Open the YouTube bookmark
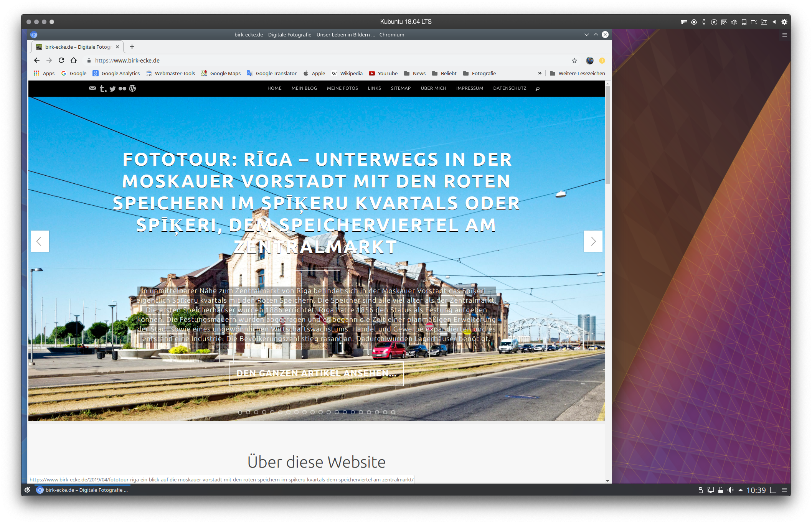This screenshot has height=524, width=812. pyautogui.click(x=383, y=73)
